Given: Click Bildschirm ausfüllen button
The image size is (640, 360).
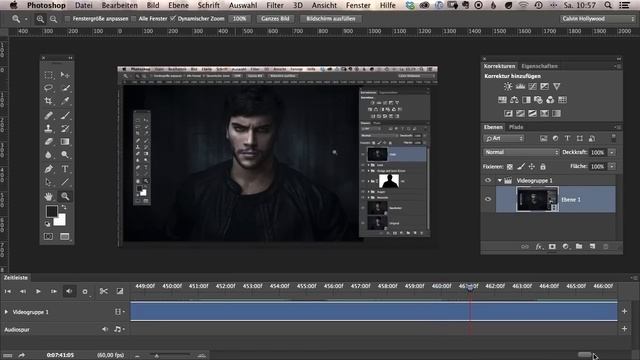Looking at the screenshot, I should (x=331, y=19).
